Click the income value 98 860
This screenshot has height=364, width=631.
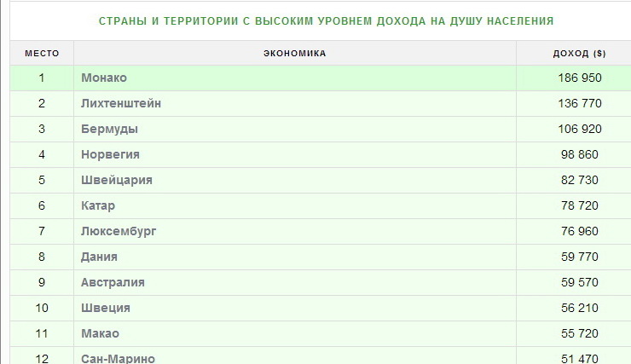click(x=580, y=155)
